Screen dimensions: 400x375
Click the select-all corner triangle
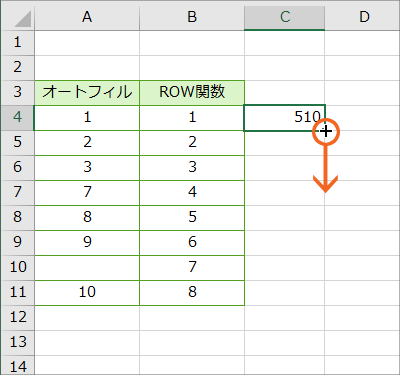(x=23, y=18)
